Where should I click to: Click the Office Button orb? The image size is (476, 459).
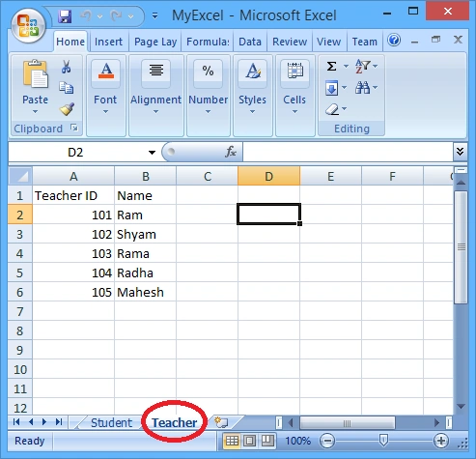[x=28, y=25]
